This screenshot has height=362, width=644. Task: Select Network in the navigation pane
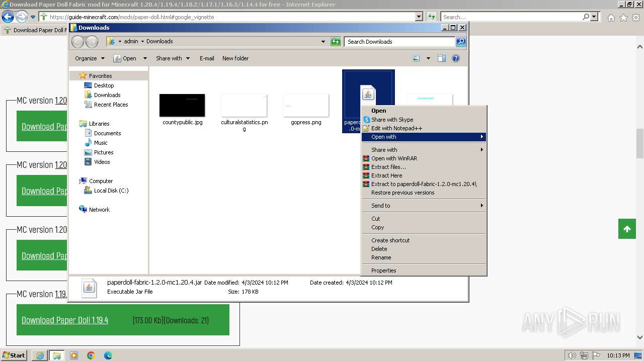[x=99, y=210]
